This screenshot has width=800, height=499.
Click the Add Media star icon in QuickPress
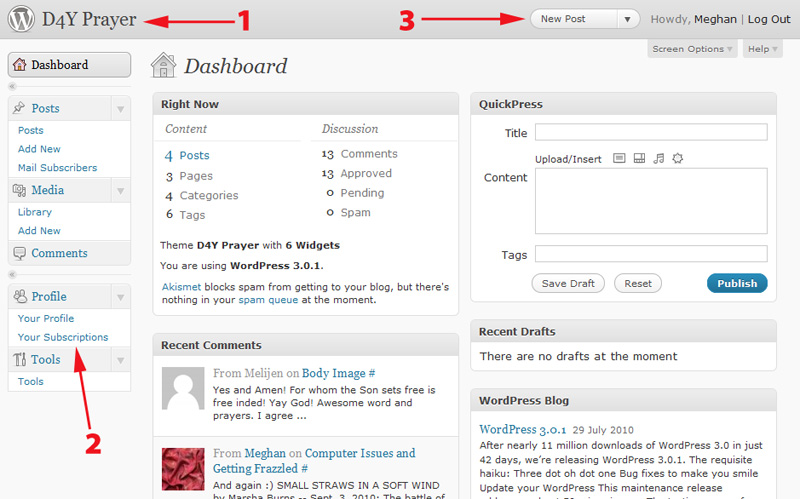pos(678,158)
